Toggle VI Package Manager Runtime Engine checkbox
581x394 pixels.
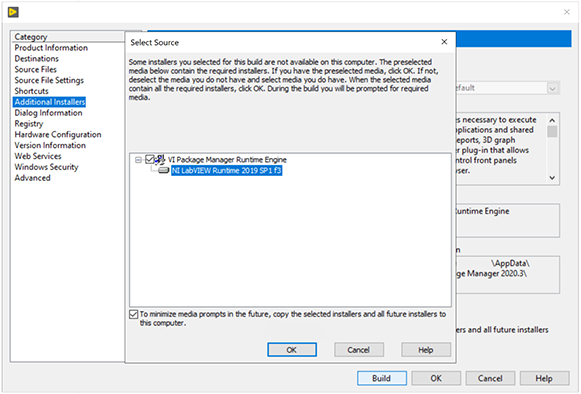coord(150,160)
